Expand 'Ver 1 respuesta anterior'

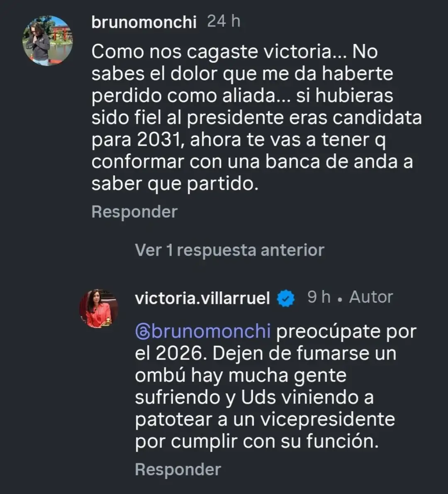[229, 250]
